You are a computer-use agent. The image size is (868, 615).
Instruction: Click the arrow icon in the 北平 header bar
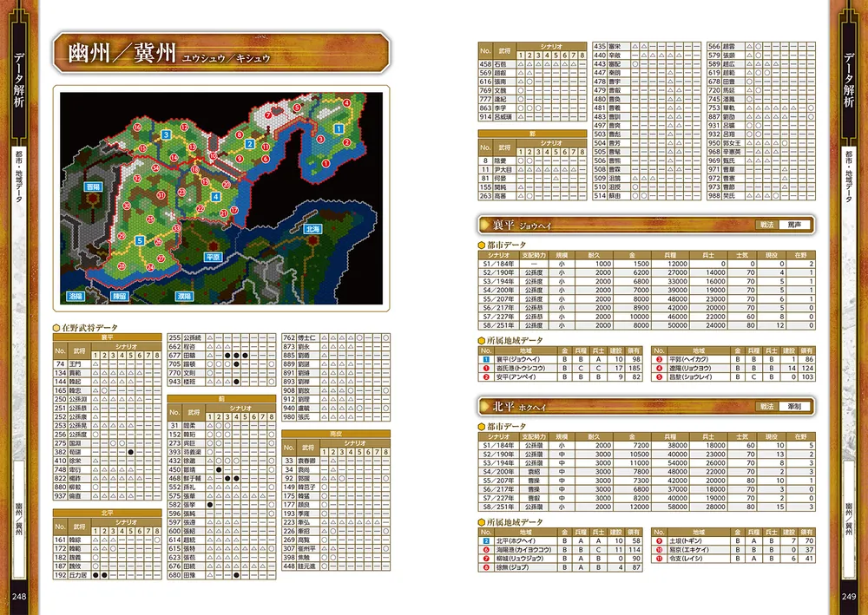[485, 407]
